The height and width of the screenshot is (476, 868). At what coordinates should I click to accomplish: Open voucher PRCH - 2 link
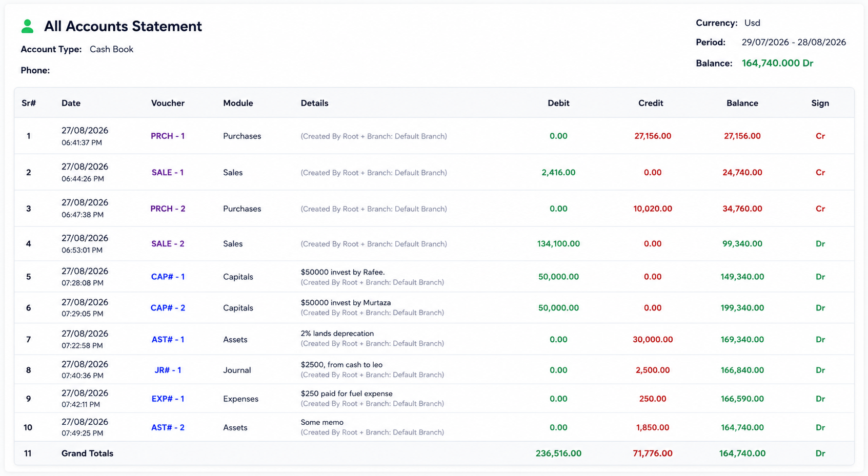tap(168, 209)
